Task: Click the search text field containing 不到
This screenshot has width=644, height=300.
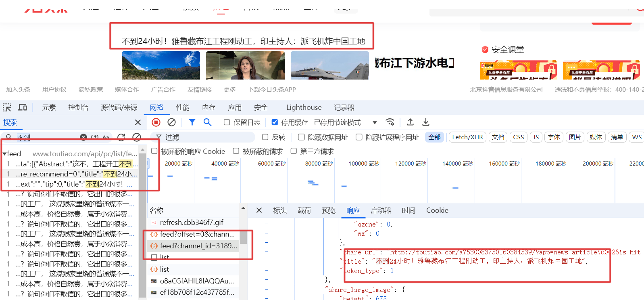Action: (x=47, y=137)
